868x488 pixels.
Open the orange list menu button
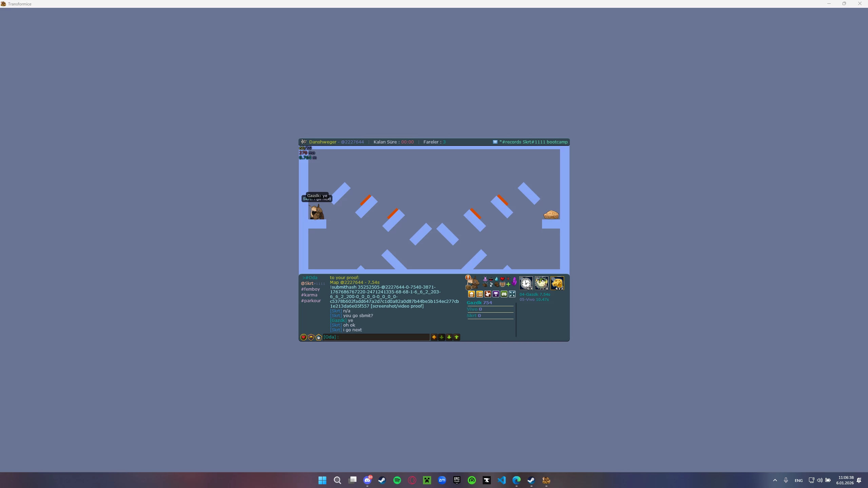click(479, 294)
